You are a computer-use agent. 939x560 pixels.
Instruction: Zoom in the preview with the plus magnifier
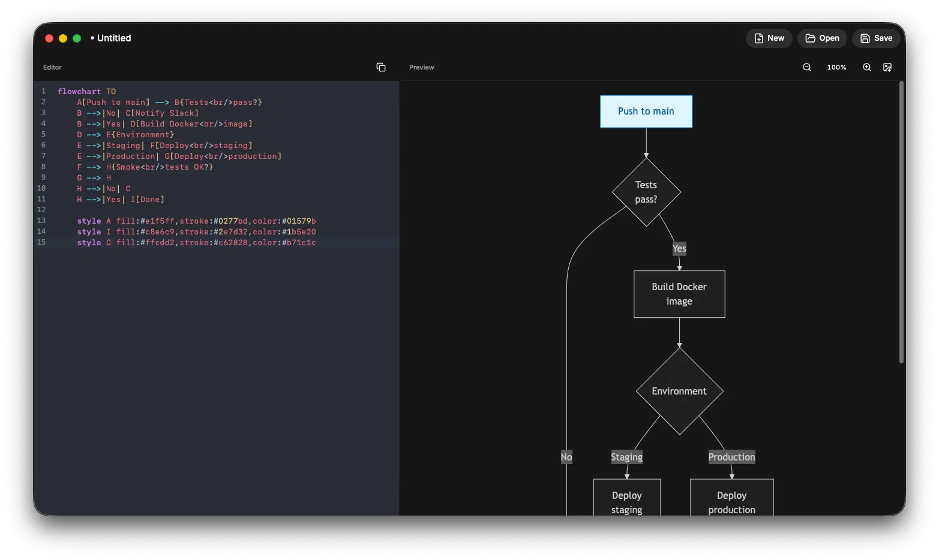pos(867,67)
